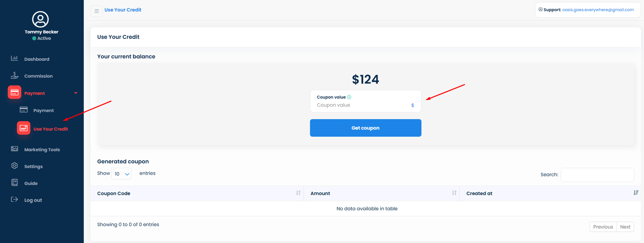The height and width of the screenshot is (243, 644).
Task: Sort table by Created at column
Action: 636,193
